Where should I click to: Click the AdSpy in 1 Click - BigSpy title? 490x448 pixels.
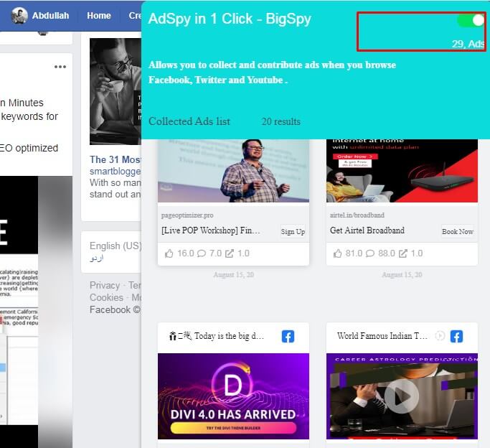pyautogui.click(x=230, y=19)
